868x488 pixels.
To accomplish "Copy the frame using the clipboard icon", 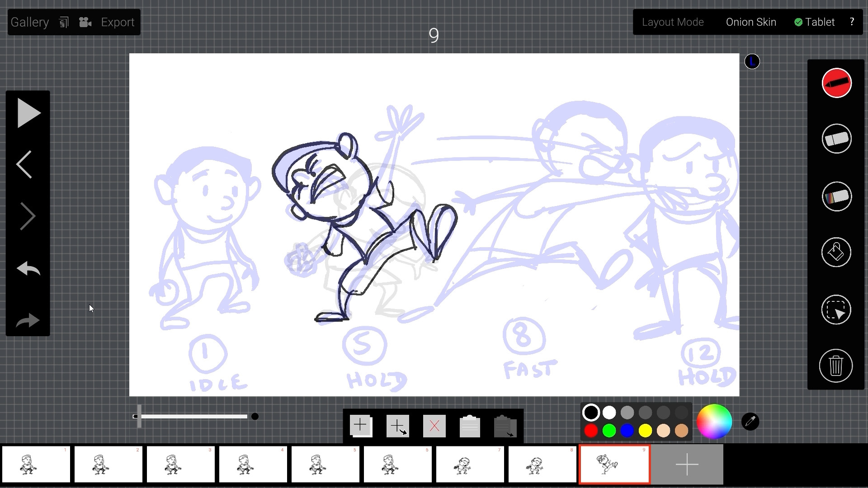I will 469,425.
